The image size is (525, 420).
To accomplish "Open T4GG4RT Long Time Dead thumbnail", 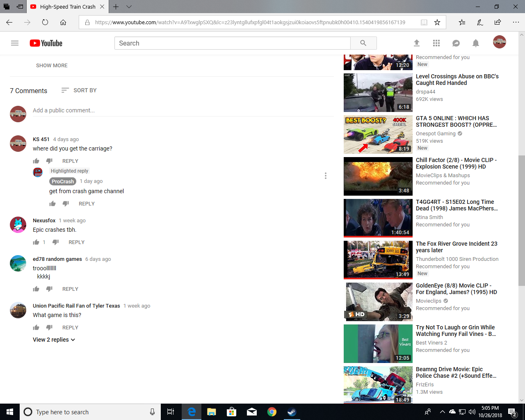I will click(378, 218).
